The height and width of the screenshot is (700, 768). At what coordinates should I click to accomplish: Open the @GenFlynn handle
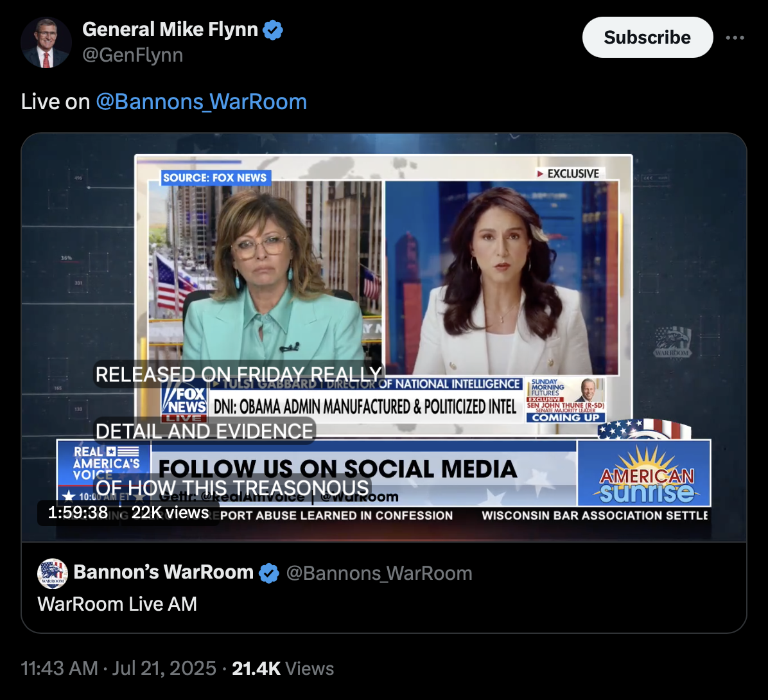132,55
